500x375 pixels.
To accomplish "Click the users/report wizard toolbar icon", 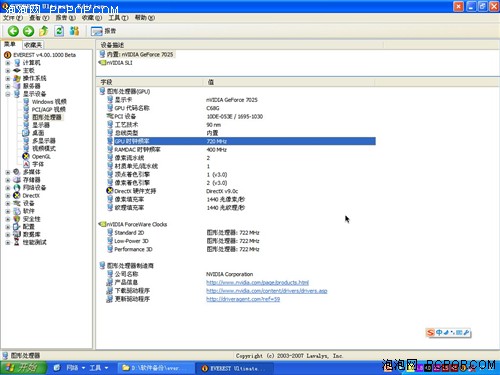I will point(74,31).
